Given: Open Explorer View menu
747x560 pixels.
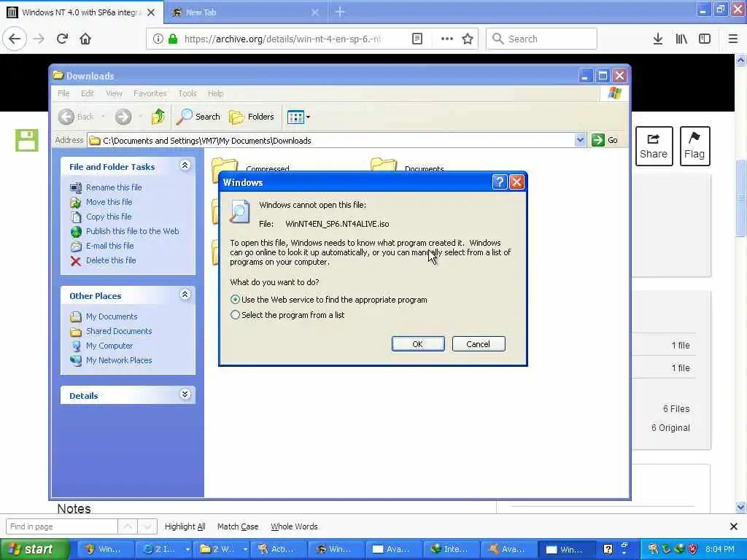Looking at the screenshot, I should (114, 93).
